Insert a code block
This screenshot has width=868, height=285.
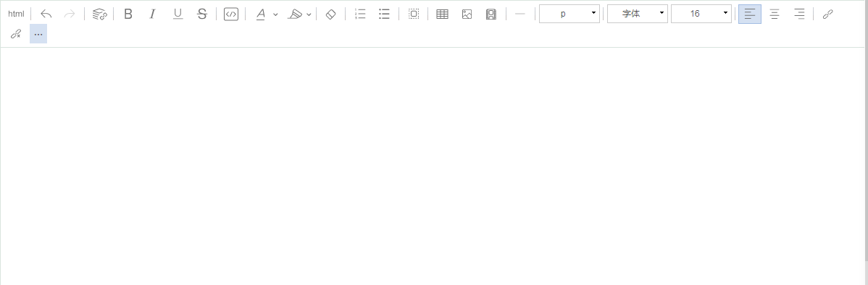[231, 14]
